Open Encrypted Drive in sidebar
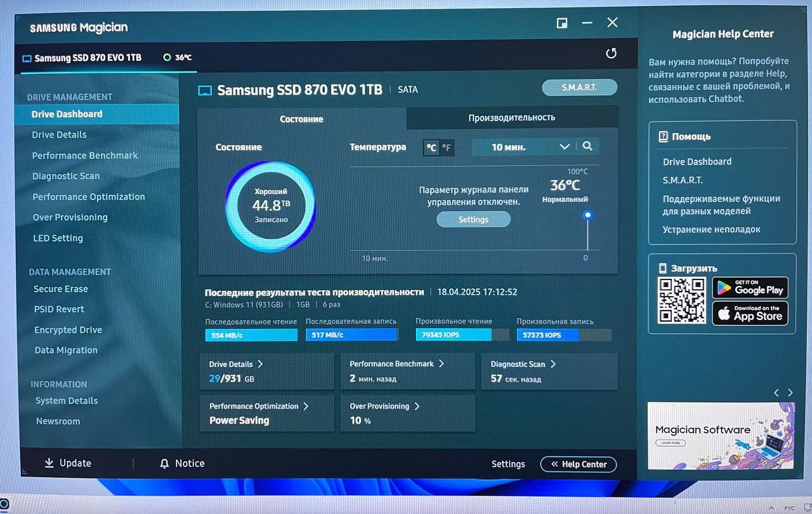This screenshot has height=514, width=812. coord(68,330)
